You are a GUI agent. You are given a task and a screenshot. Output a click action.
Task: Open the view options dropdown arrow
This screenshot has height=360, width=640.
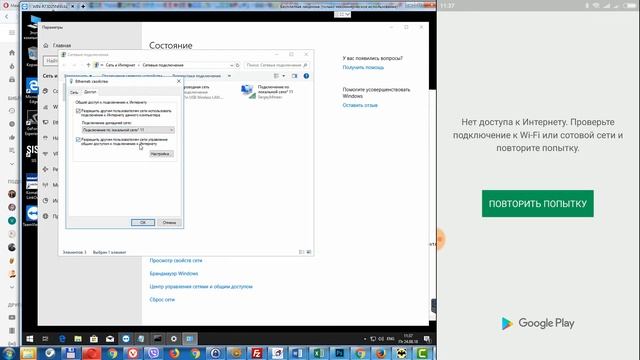tap(284, 76)
